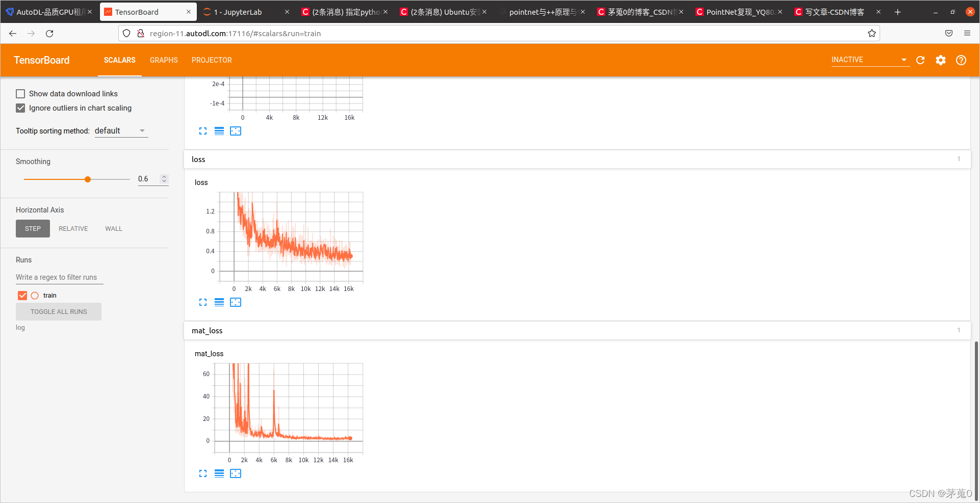Open TensorBoard settings gear
980x503 pixels.
[x=941, y=60]
